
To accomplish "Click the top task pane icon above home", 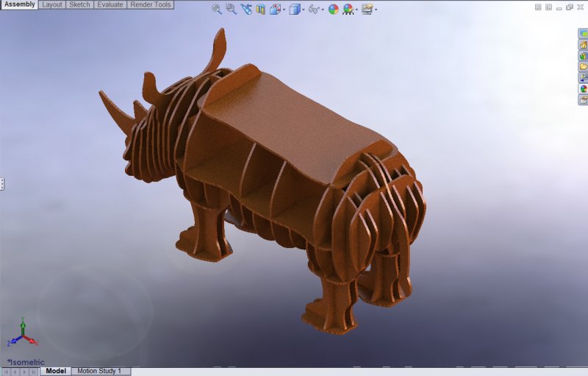I will pyautogui.click(x=584, y=34).
